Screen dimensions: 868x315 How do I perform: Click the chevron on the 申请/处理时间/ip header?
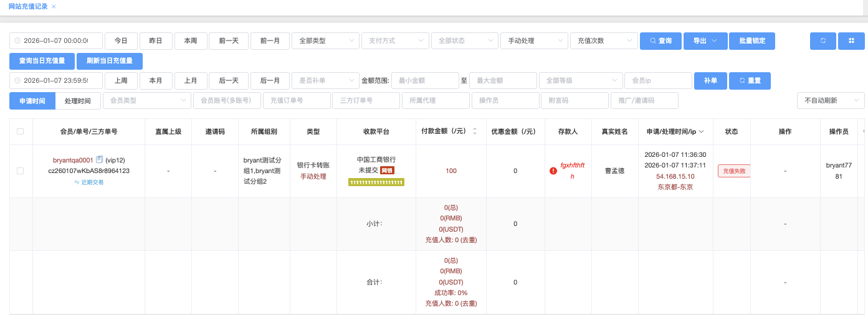(702, 131)
